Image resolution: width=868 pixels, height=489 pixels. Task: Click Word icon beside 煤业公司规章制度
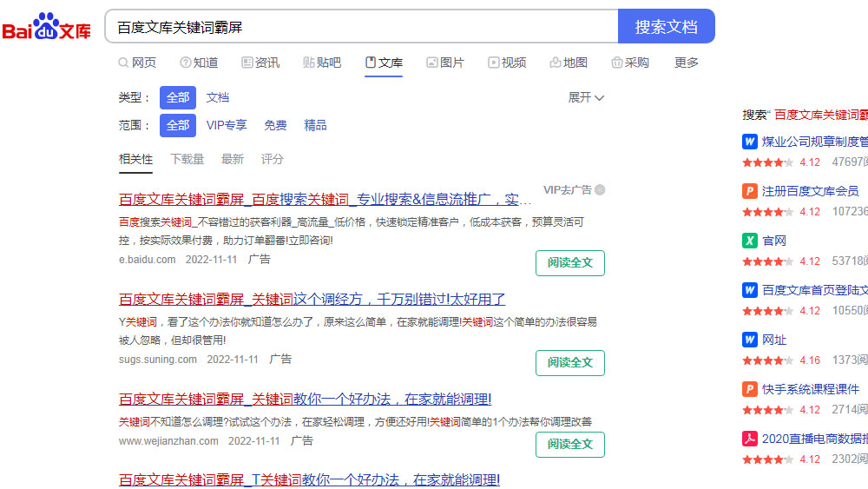coord(750,142)
